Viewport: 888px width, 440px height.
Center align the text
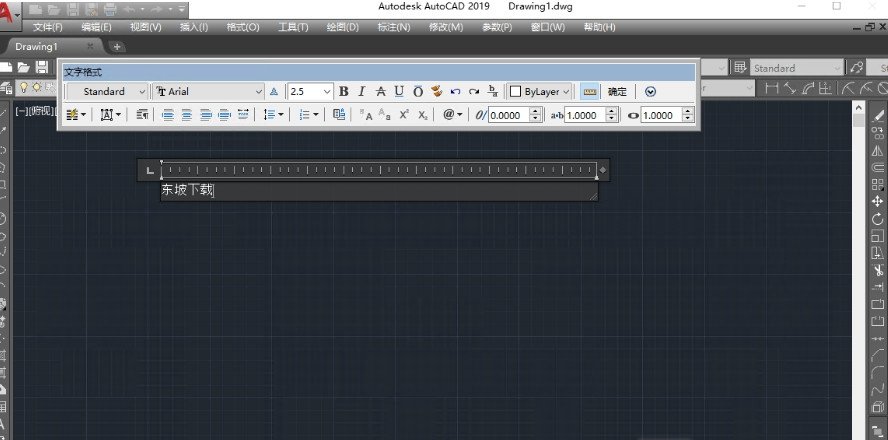(x=187, y=115)
